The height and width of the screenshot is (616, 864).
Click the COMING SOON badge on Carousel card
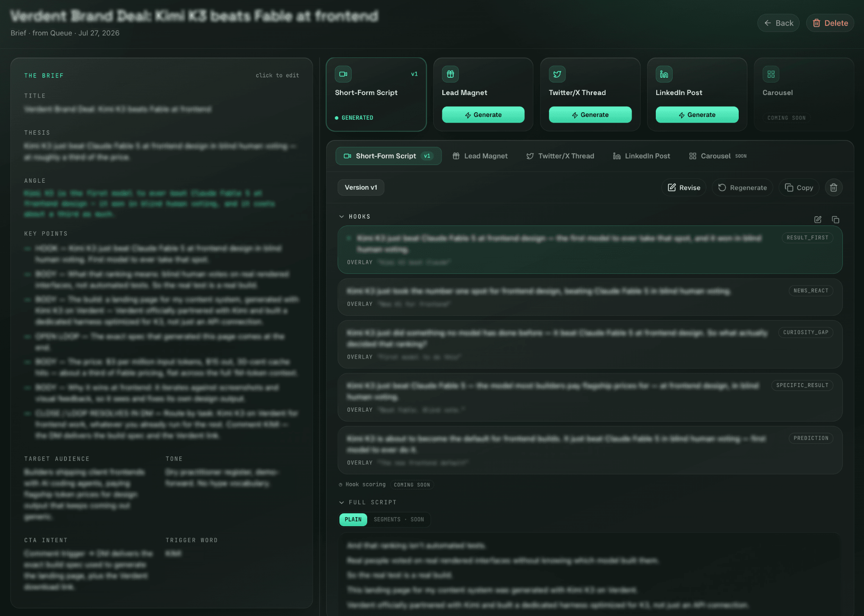(786, 117)
